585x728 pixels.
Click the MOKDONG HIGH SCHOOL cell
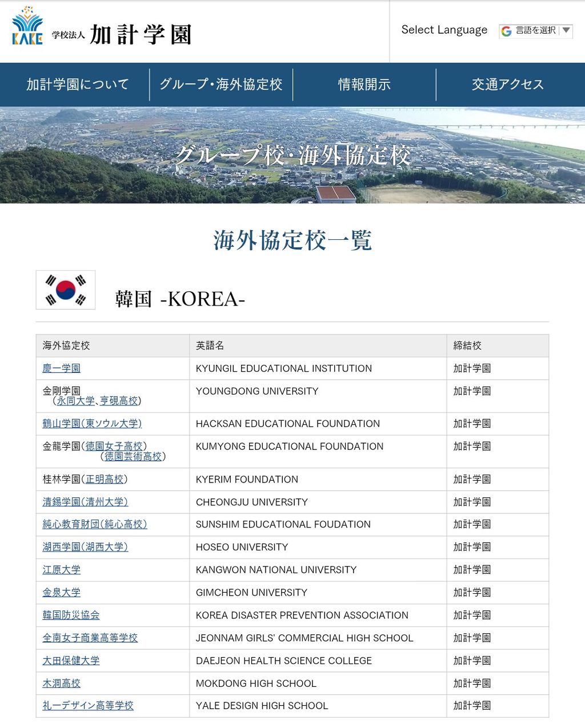pyautogui.click(x=318, y=683)
